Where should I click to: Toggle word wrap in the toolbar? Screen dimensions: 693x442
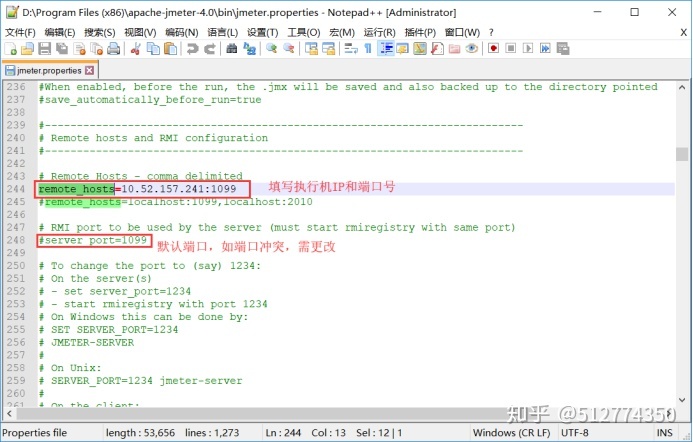click(351, 49)
